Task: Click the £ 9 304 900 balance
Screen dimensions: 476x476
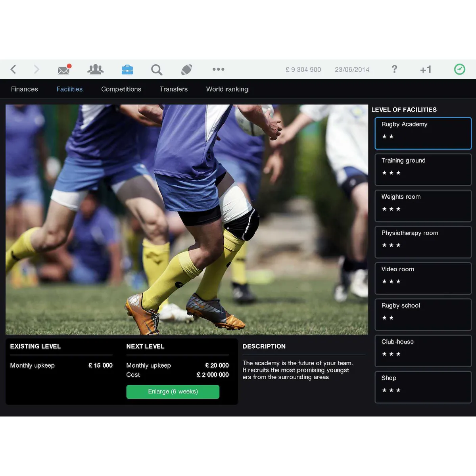Action: [303, 69]
